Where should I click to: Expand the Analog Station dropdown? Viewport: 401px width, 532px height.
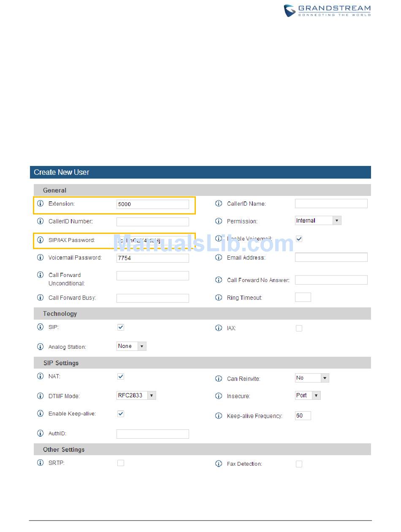coord(131,346)
